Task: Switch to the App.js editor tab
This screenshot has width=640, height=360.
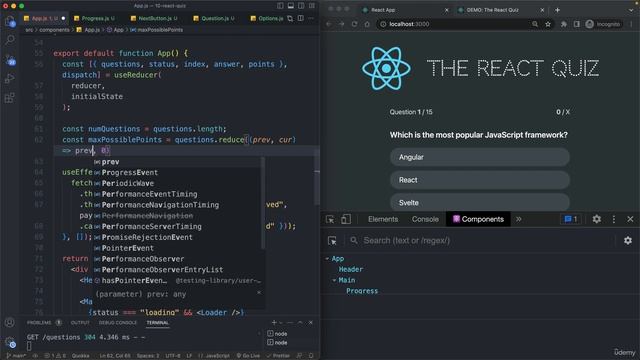Action: pyautogui.click(x=44, y=18)
